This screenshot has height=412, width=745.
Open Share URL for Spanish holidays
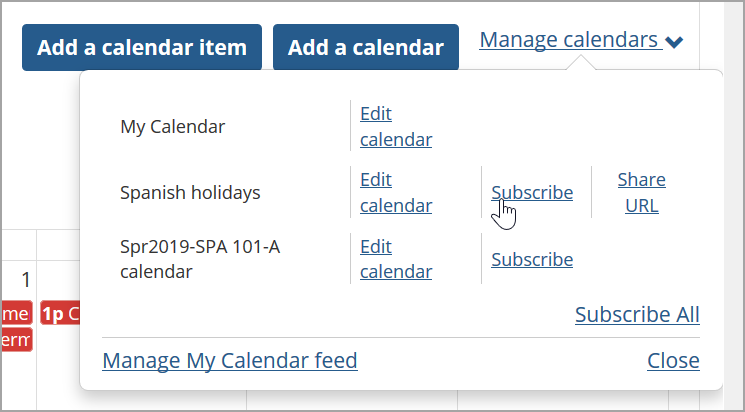coord(641,192)
